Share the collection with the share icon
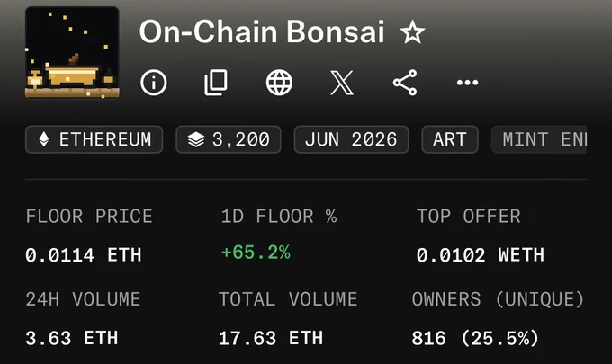The height and width of the screenshot is (364, 612). coord(405,82)
